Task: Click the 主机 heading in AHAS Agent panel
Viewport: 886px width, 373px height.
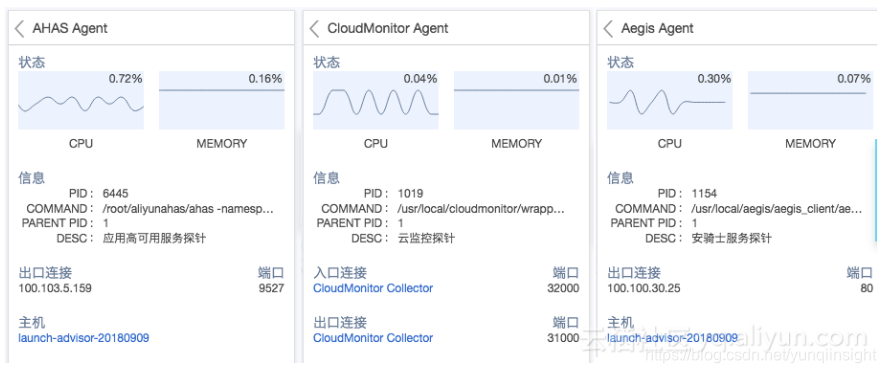Action: (x=32, y=323)
